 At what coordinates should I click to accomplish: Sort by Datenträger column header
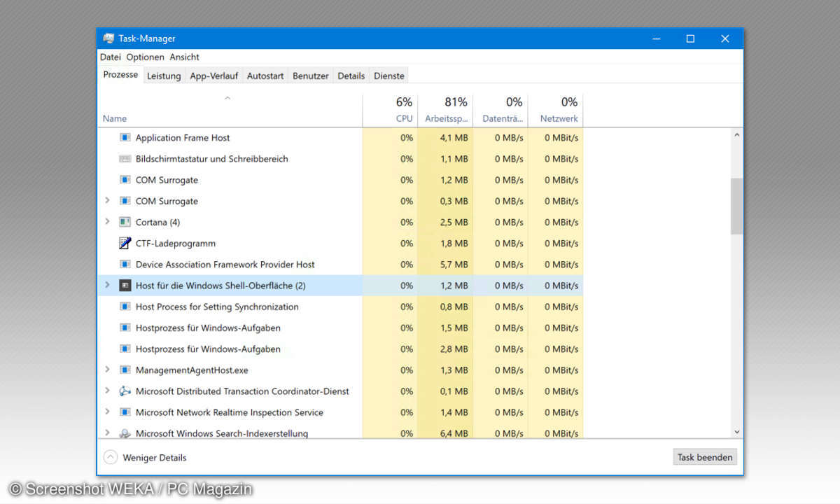(500, 111)
